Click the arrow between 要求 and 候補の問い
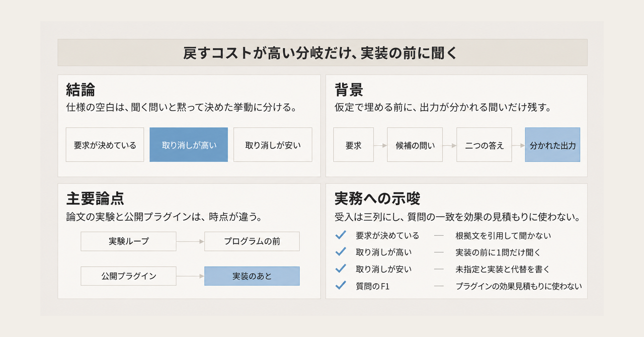Image resolution: width=644 pixels, height=337 pixels. coord(380,145)
